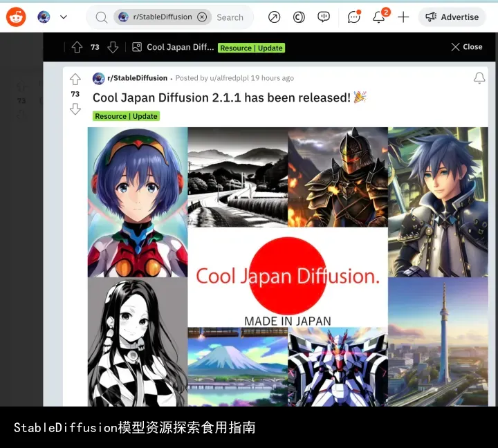Open the coins icon in header
The height and width of the screenshot is (448, 498).
coord(299,17)
